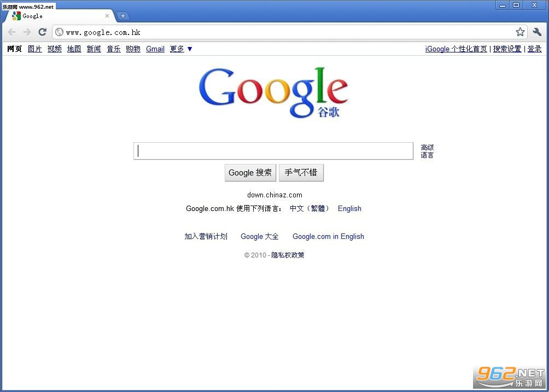Open Google 大全 link
Viewport: 549px width, 392px height.
tap(259, 236)
